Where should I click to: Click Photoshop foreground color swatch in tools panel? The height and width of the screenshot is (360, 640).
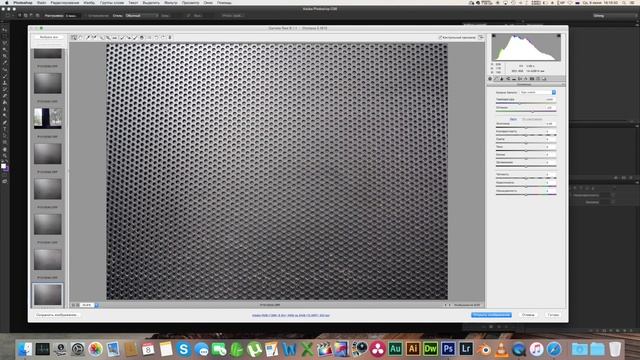(3, 166)
